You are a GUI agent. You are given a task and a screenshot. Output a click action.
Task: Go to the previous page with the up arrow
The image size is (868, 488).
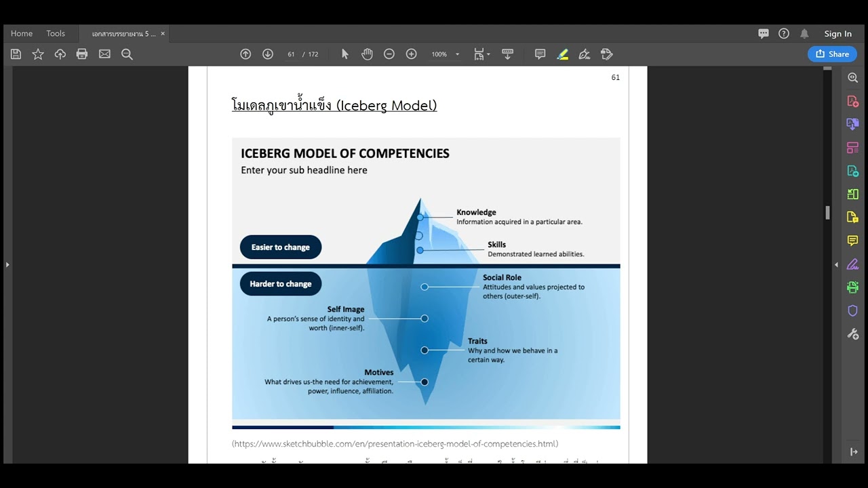245,54
